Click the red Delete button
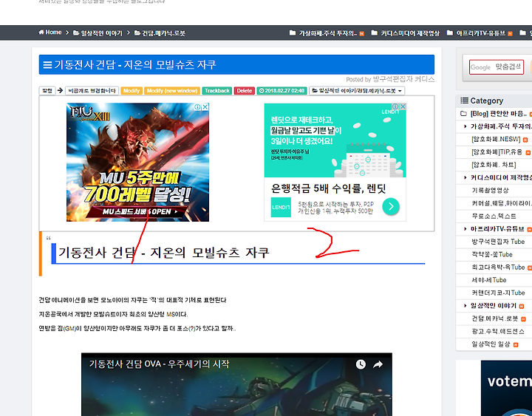The image size is (532, 416). click(245, 91)
